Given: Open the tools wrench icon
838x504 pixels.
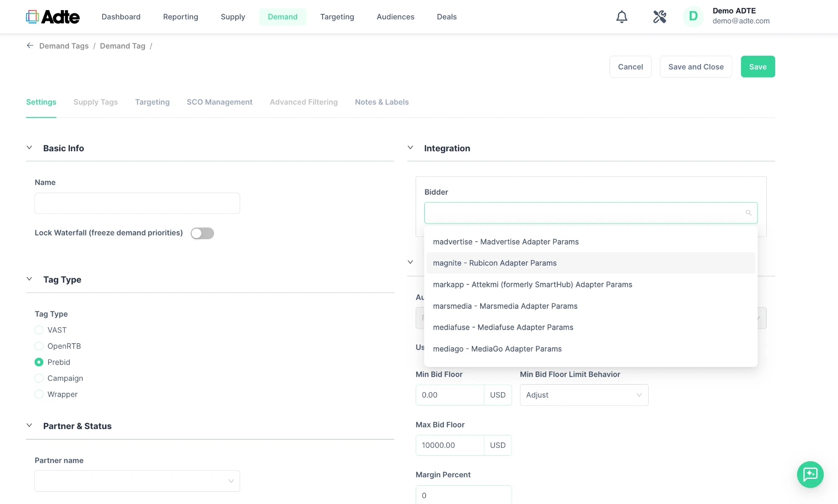Looking at the screenshot, I should coord(660,17).
